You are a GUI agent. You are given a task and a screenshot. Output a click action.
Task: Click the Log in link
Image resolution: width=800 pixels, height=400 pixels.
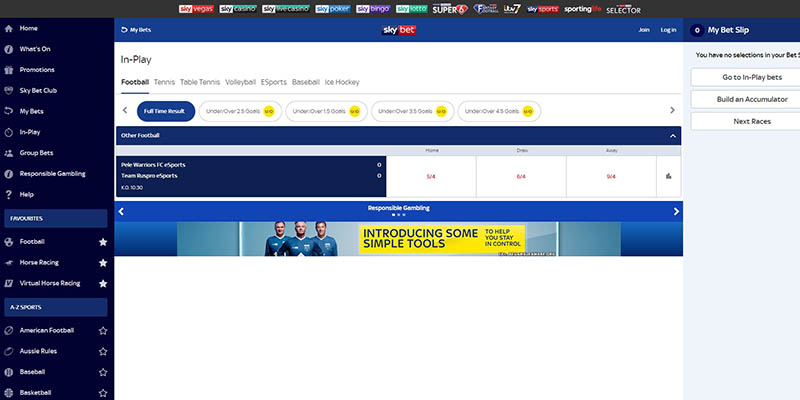tap(668, 30)
